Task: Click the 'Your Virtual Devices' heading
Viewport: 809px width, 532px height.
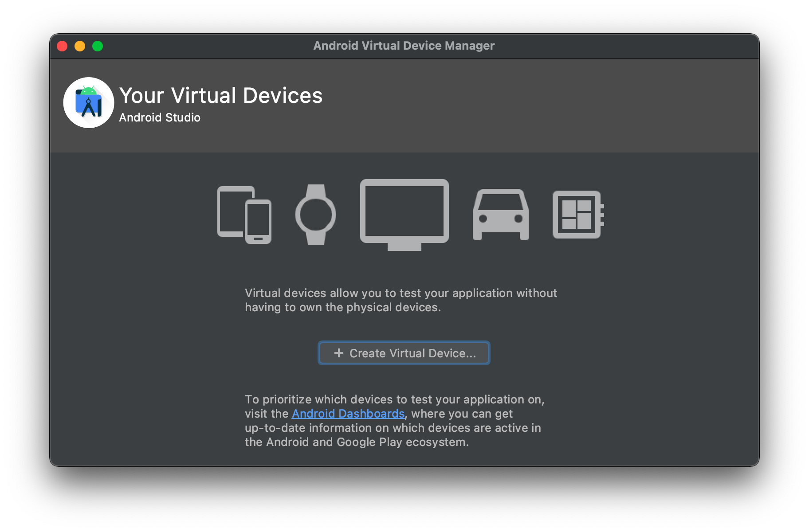Action: pos(221,95)
